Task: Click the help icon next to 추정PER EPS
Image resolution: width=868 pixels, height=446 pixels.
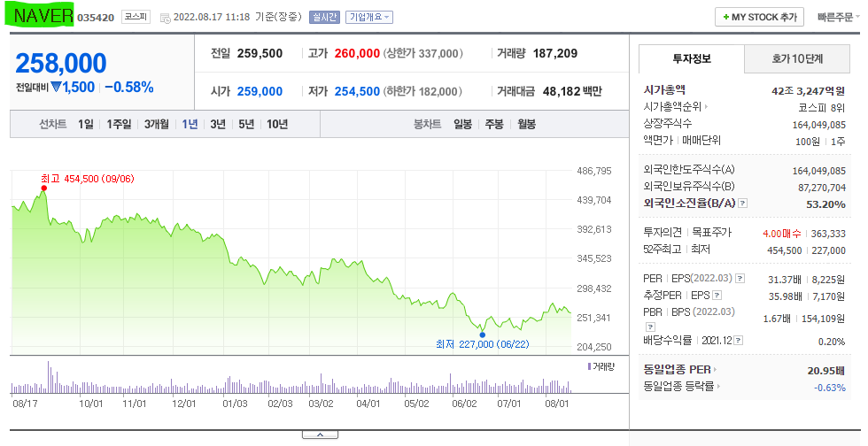Action: [717, 296]
